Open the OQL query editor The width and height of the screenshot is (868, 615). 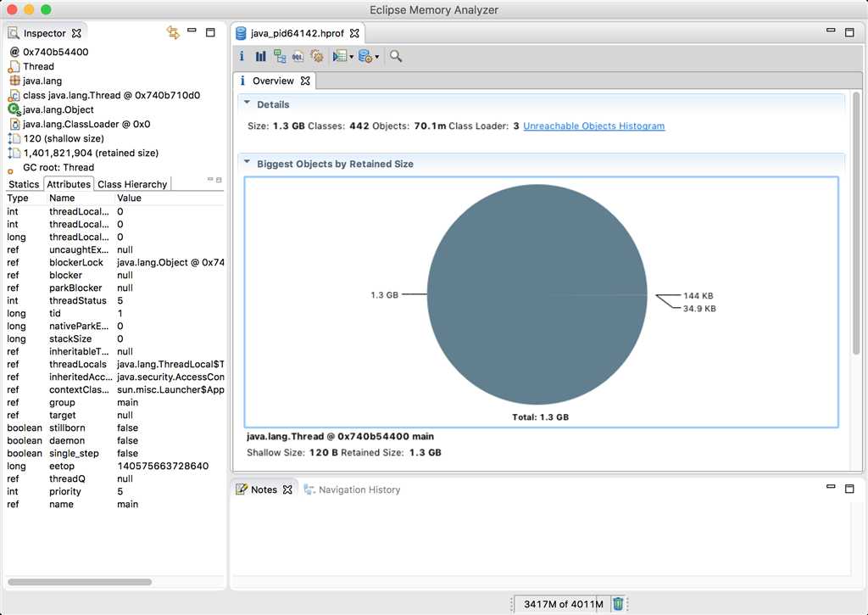pyautogui.click(x=298, y=56)
